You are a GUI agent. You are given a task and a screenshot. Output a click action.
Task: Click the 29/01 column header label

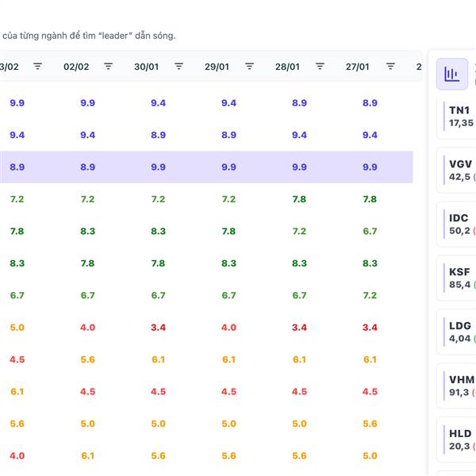(x=217, y=67)
